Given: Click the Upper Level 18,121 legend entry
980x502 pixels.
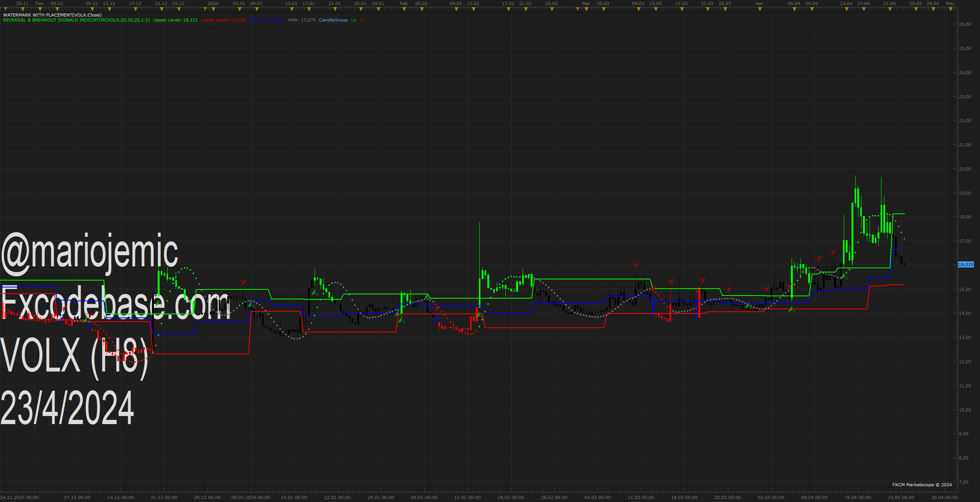Looking at the screenshot, I should pos(176,20).
